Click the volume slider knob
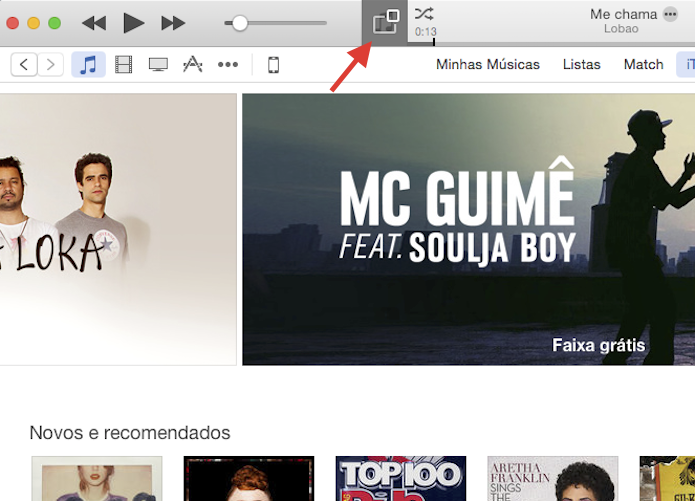 (x=240, y=23)
